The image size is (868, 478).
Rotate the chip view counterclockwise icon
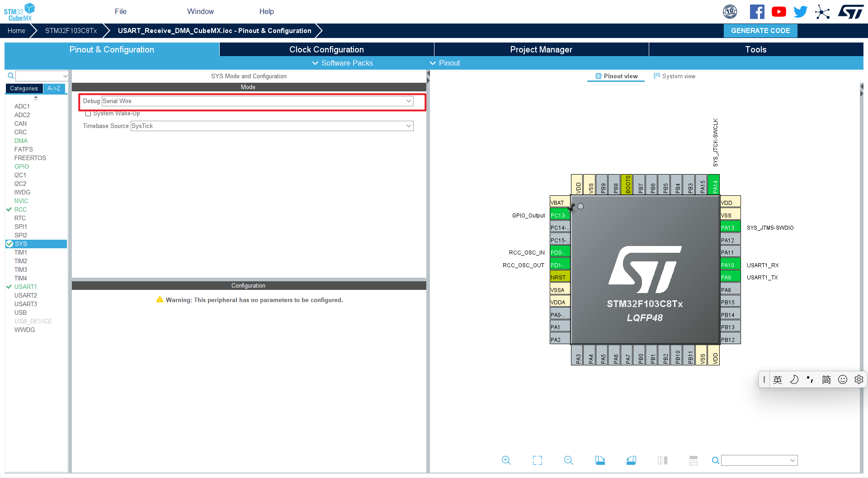631,460
